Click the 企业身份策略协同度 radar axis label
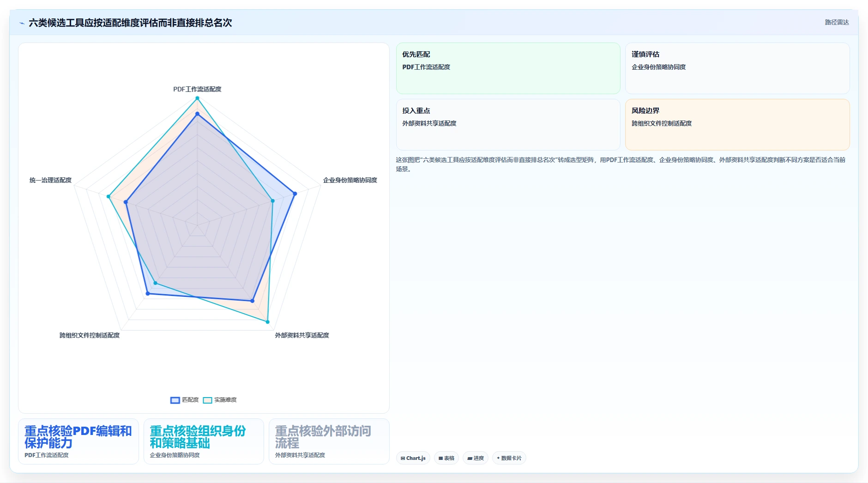Image resolution: width=868 pixels, height=483 pixels. pyautogui.click(x=350, y=180)
